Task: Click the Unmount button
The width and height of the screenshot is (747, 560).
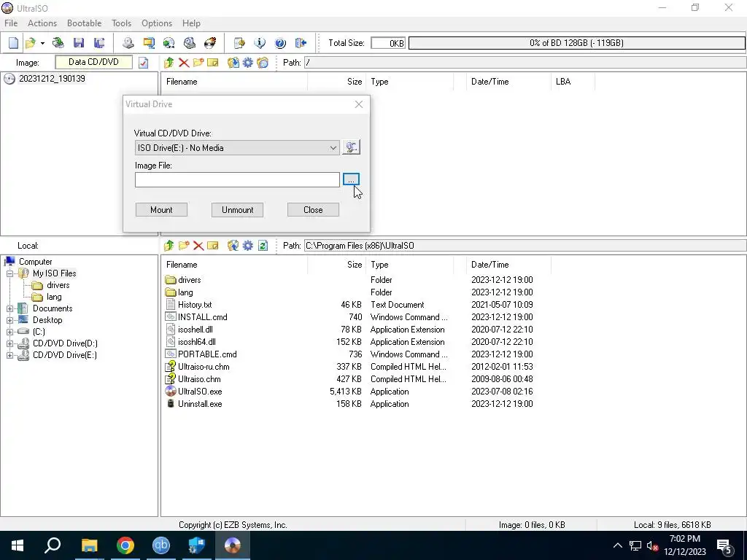Action: point(237,210)
